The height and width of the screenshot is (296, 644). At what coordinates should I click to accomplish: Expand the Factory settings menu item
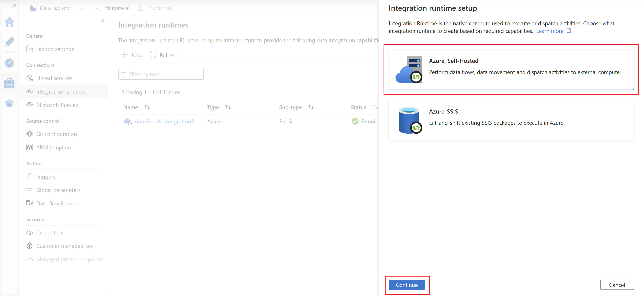(x=55, y=49)
